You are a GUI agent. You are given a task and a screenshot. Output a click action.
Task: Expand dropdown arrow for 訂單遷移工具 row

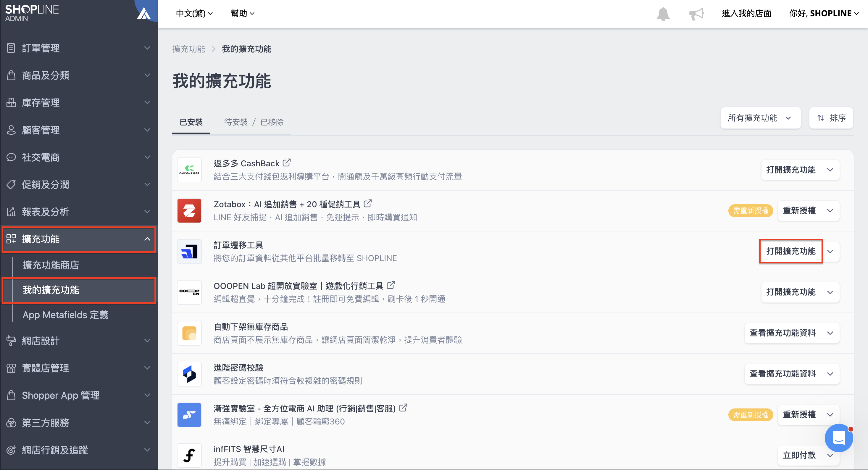(830, 251)
